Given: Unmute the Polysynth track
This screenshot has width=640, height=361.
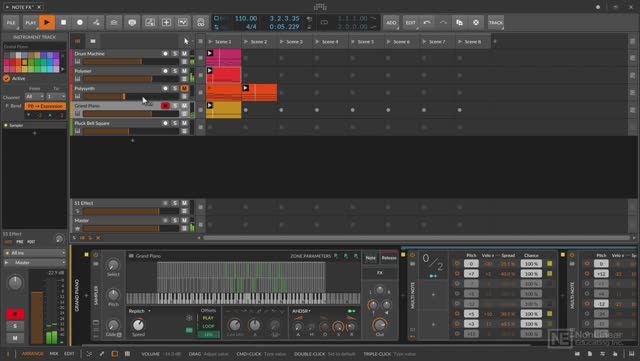Looking at the screenshot, I should point(184,88).
